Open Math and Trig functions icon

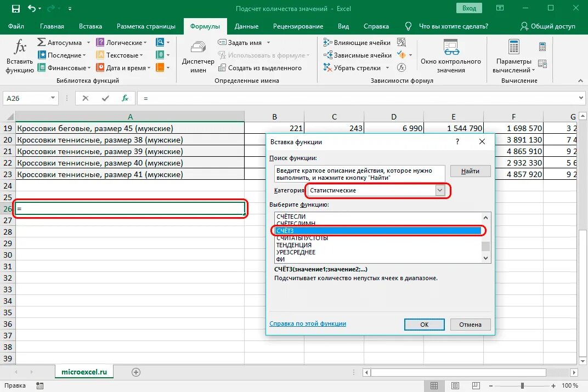click(160, 55)
